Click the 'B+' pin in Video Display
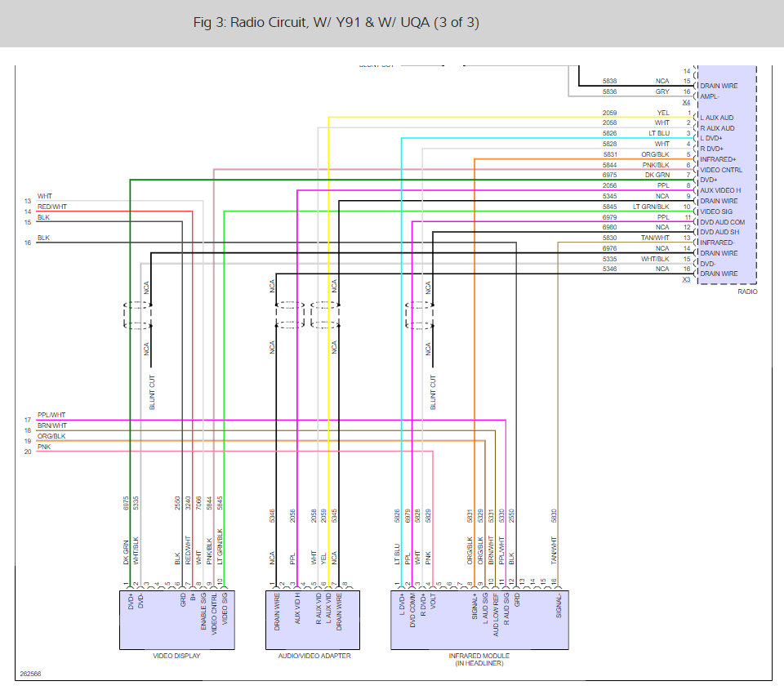784x699 pixels. point(193,597)
